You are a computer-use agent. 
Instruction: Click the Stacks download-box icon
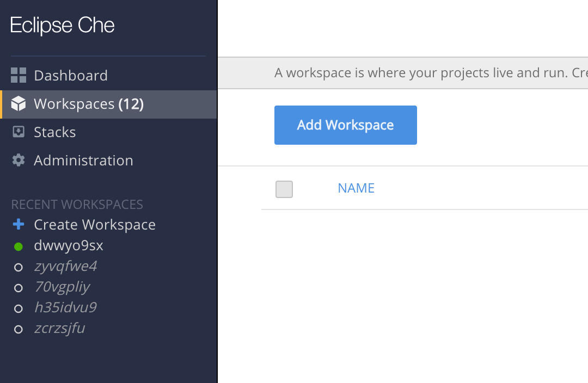click(x=19, y=132)
